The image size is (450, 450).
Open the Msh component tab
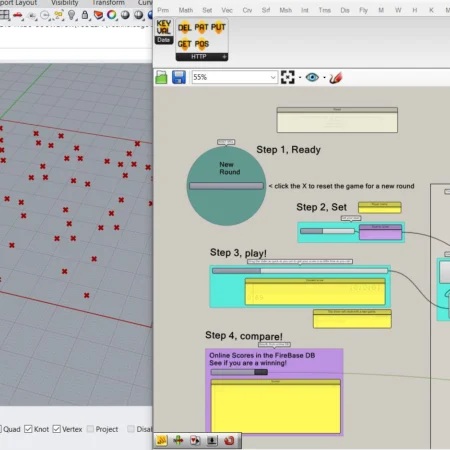(286, 10)
